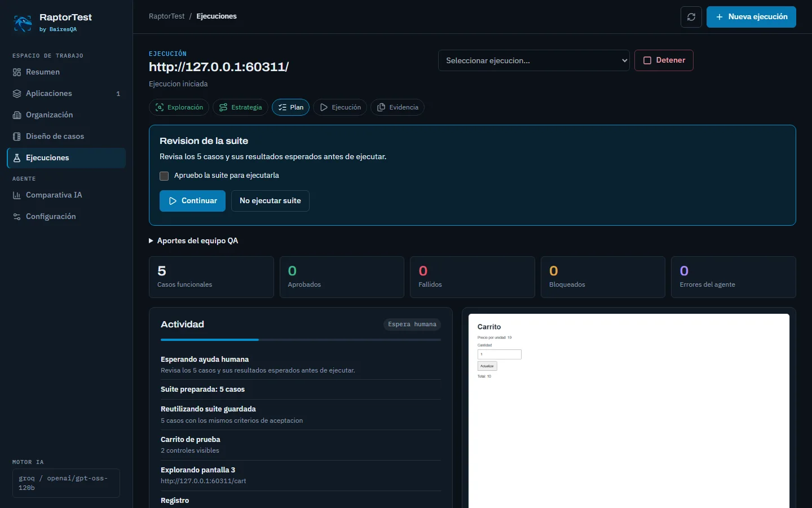The height and width of the screenshot is (508, 812).
Task: Click the Cantidad input field in Carrito preview
Action: [x=500, y=354]
